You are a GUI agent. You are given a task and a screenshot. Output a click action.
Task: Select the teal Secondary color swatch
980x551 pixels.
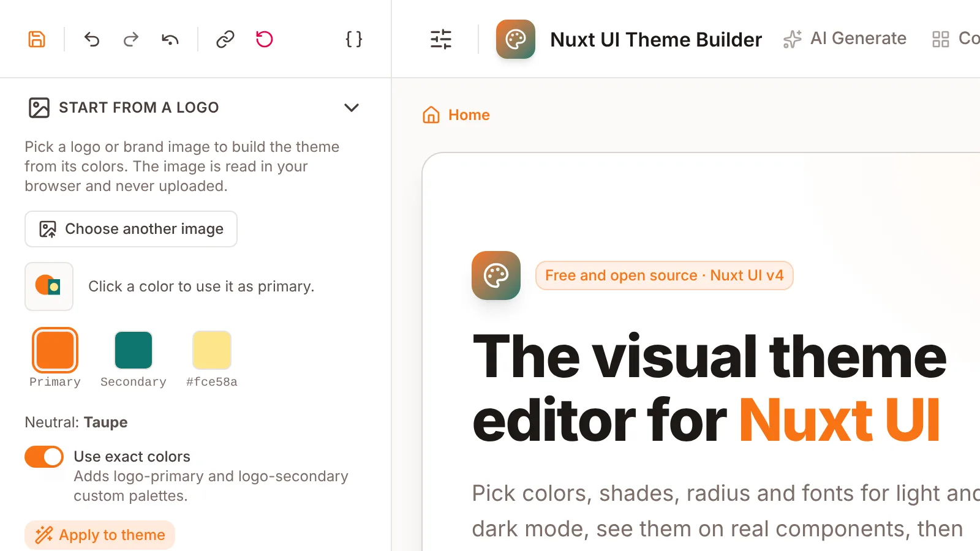pos(134,350)
